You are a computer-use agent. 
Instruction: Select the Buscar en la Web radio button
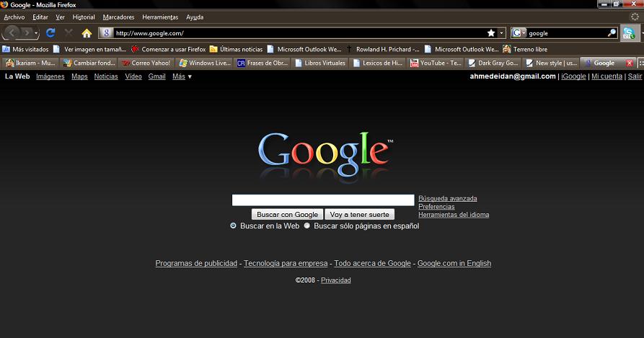(233, 226)
